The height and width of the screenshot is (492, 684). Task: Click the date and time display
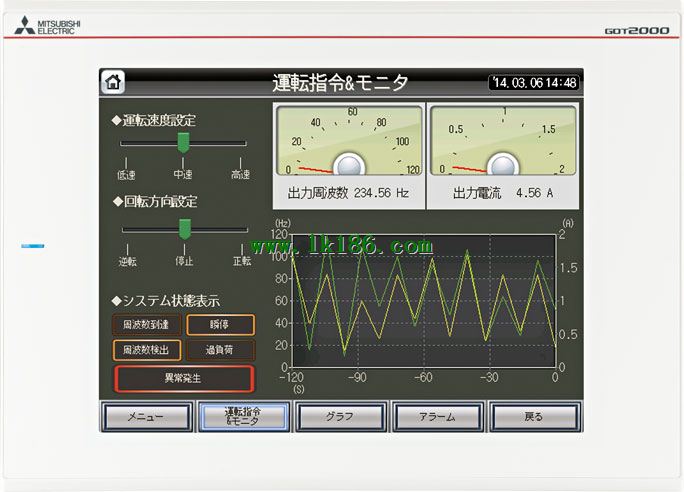point(534,83)
